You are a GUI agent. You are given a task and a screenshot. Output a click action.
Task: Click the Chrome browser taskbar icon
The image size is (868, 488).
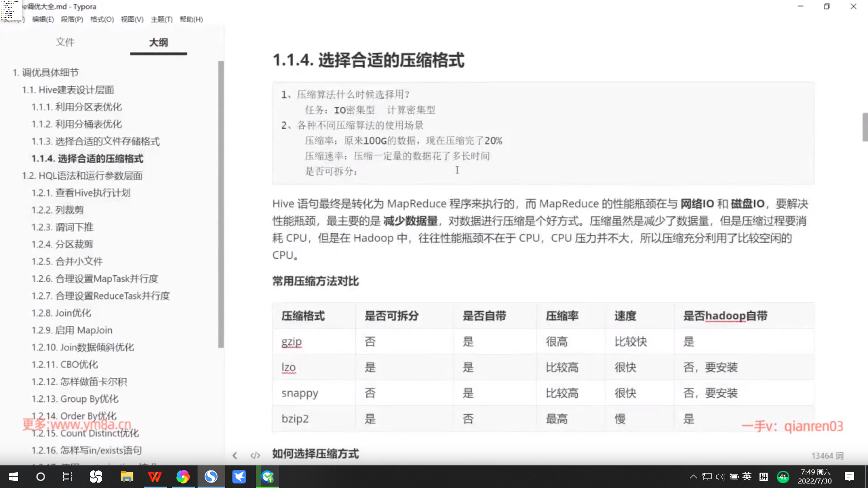(183, 477)
